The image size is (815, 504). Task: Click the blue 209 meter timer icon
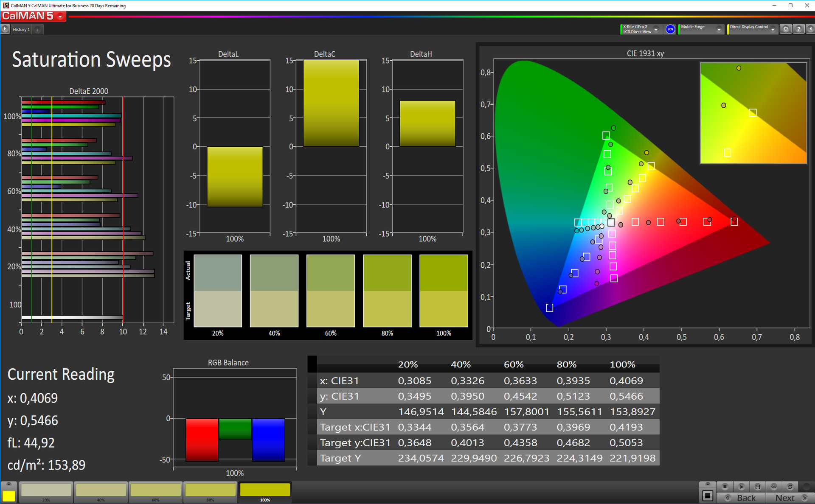670,29
